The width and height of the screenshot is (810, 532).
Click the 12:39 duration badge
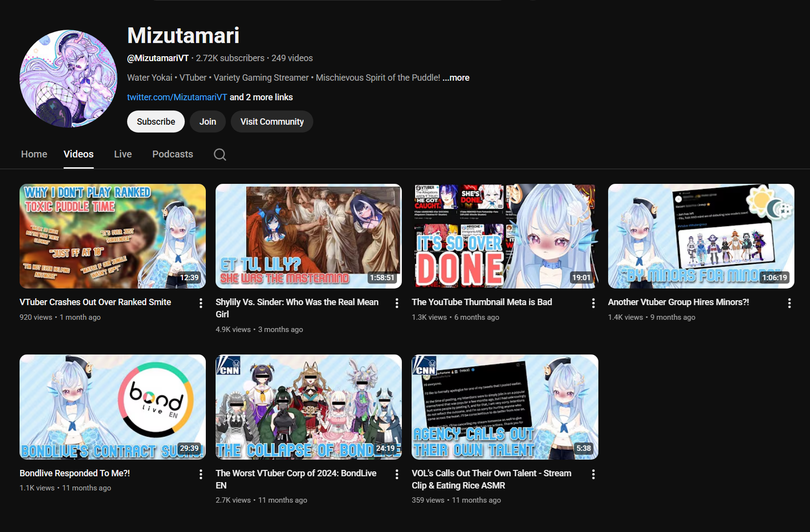coord(190,278)
